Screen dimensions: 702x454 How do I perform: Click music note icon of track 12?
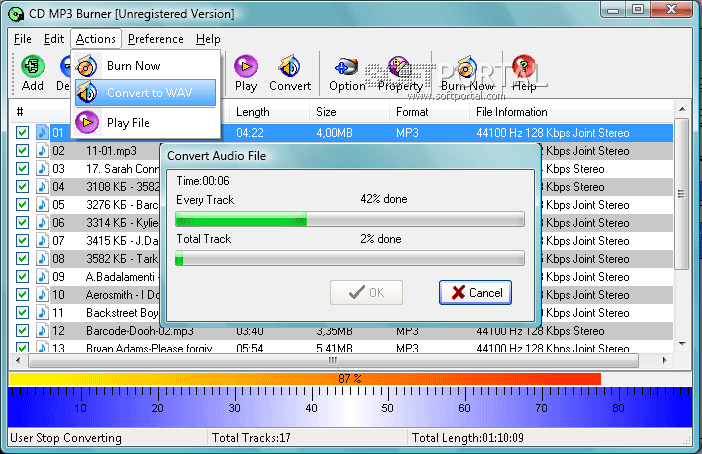click(x=42, y=330)
